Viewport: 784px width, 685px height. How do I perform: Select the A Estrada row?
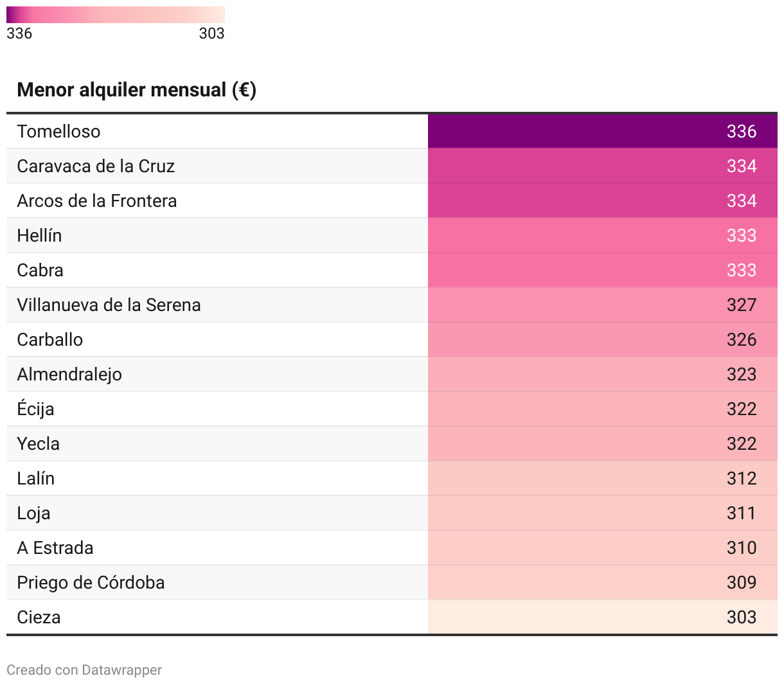pos(392,547)
